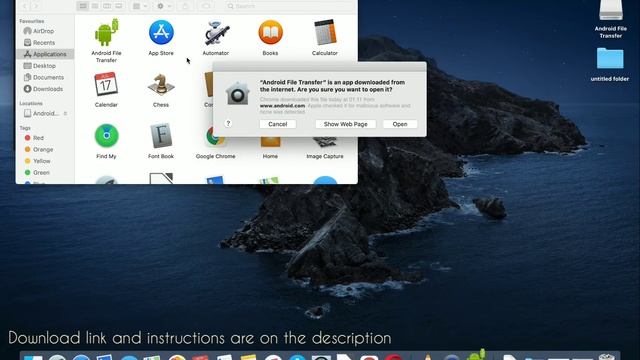Viewport: 640px width, 360px height.
Task: Eject the Android volume in the sidebar
Action: [65, 113]
